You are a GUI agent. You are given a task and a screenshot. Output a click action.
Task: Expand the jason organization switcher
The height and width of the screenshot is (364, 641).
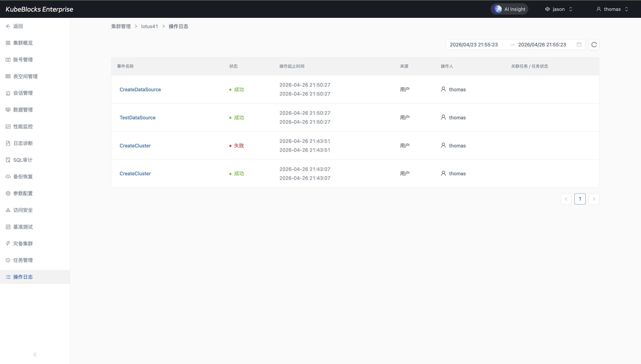[x=559, y=9]
